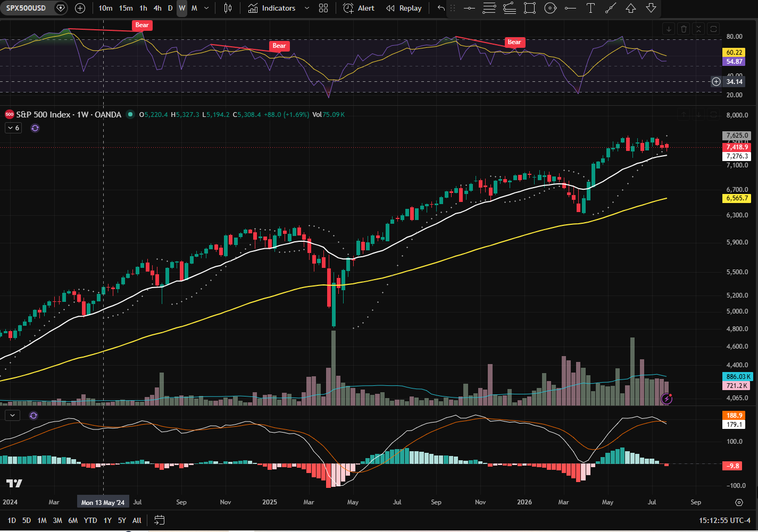Screen dimensions: 758x532
Task: Click the leftmost Bear divergence label
Action: point(142,25)
